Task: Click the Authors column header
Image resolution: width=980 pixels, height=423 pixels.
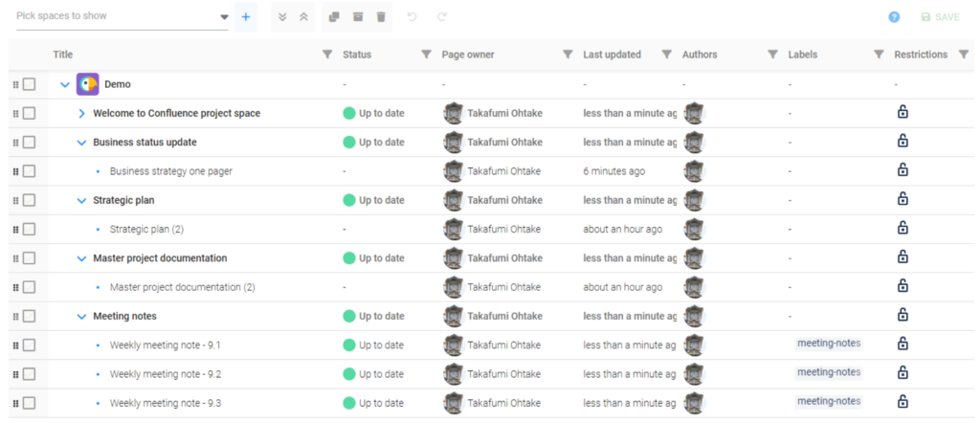Action: (700, 55)
